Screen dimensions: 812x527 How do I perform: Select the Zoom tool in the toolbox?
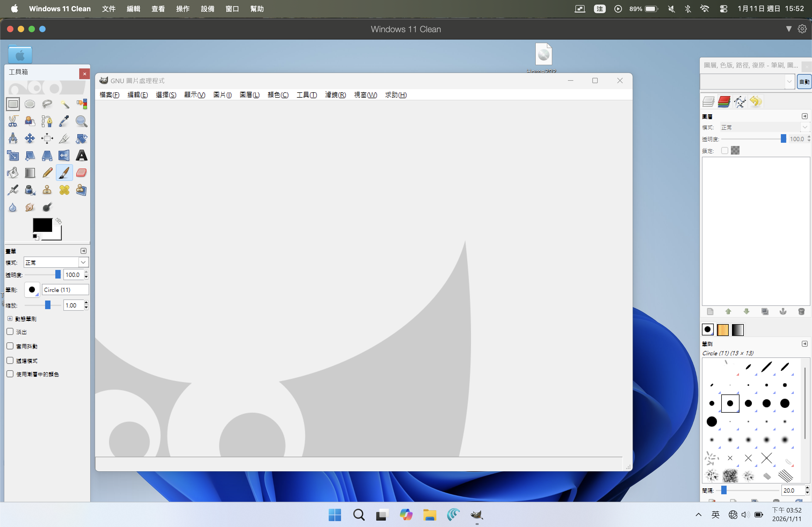click(x=81, y=121)
